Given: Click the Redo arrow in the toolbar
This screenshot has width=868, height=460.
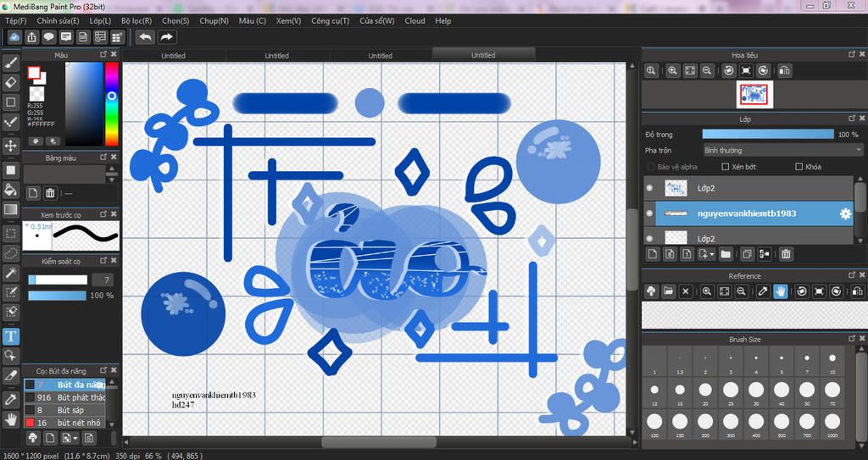Looking at the screenshot, I should 167,37.
